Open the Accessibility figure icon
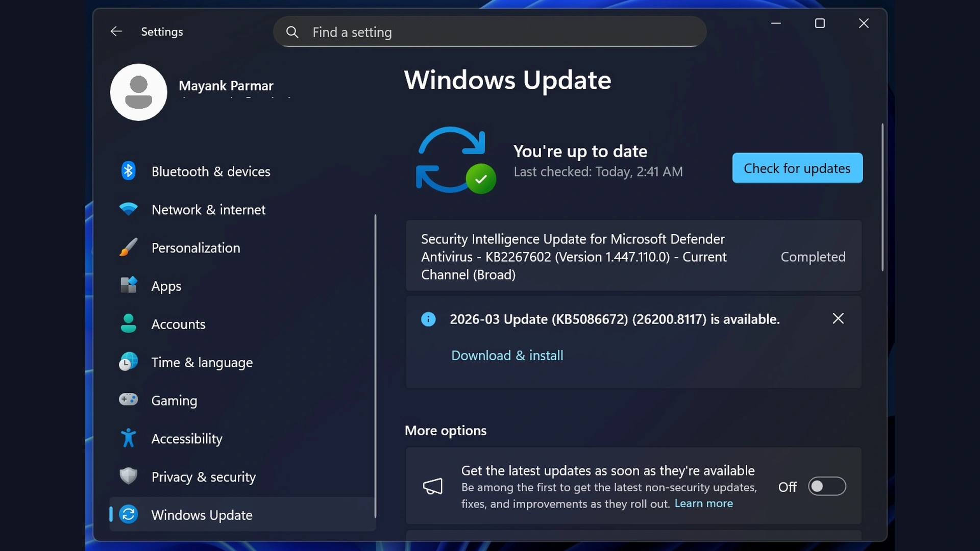Image resolution: width=980 pixels, height=551 pixels. pos(128,438)
